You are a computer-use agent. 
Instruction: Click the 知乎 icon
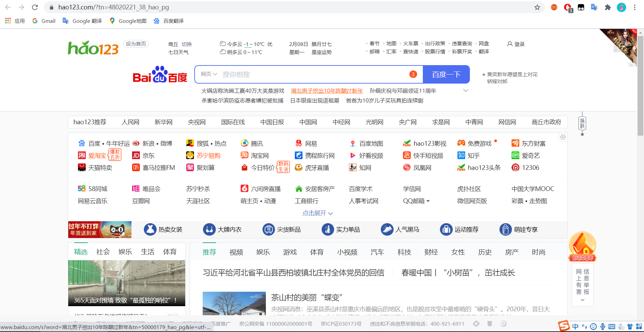pos(461,155)
